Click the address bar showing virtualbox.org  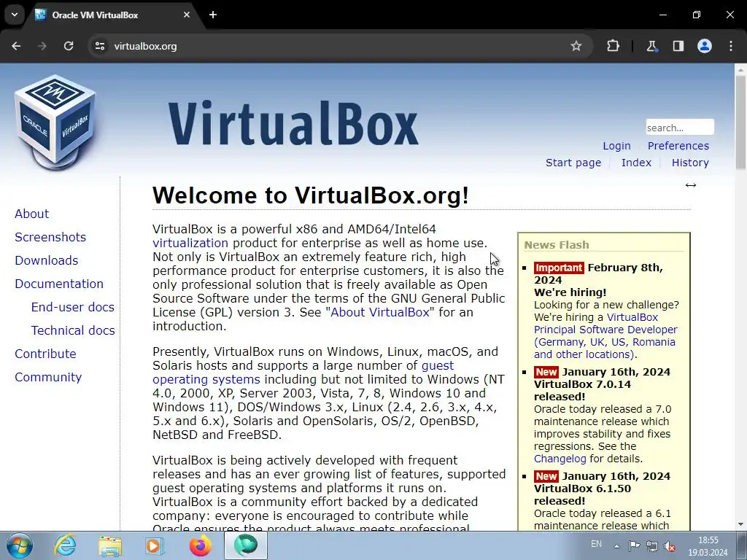click(333, 46)
